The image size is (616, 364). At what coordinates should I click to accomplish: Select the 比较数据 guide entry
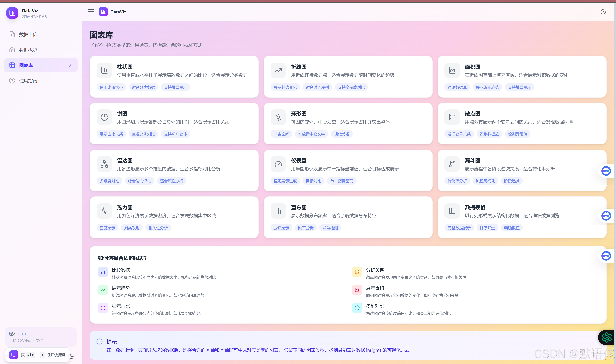click(x=121, y=270)
